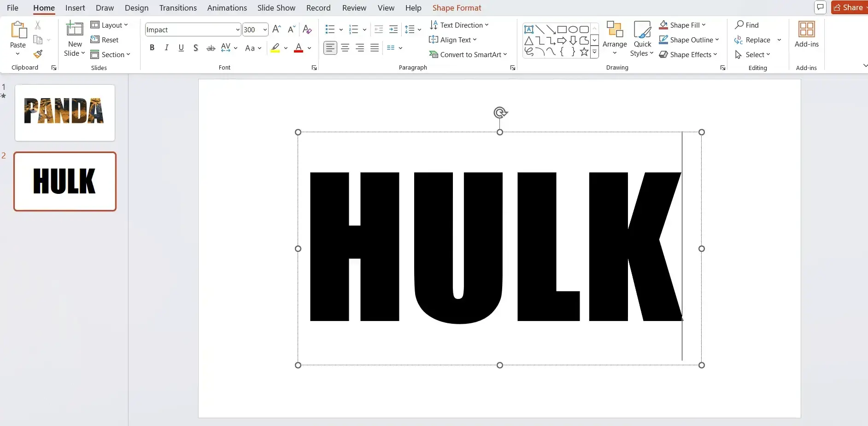Open Quick Styles gallery
Screen dimensions: 868x426
pos(642,39)
